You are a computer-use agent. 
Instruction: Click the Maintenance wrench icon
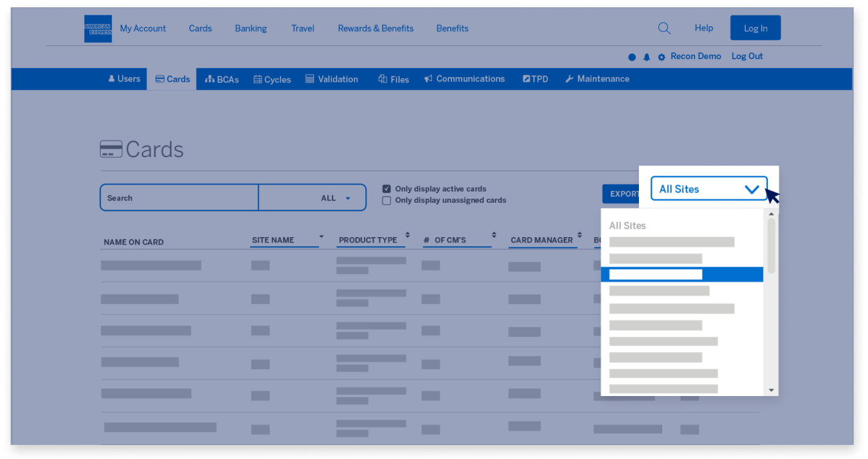(569, 78)
